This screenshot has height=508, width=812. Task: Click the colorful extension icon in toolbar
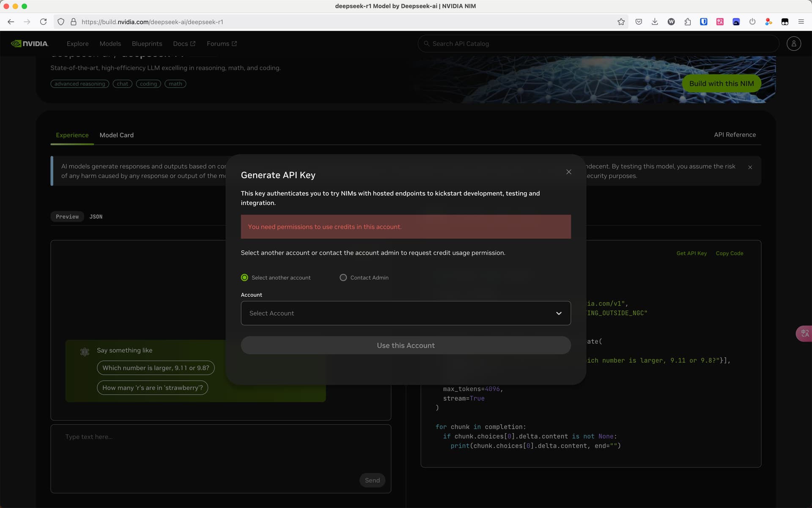[x=768, y=22]
